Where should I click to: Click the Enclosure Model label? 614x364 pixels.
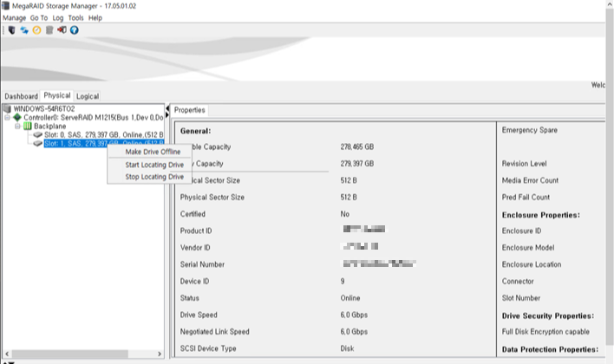pos(528,248)
